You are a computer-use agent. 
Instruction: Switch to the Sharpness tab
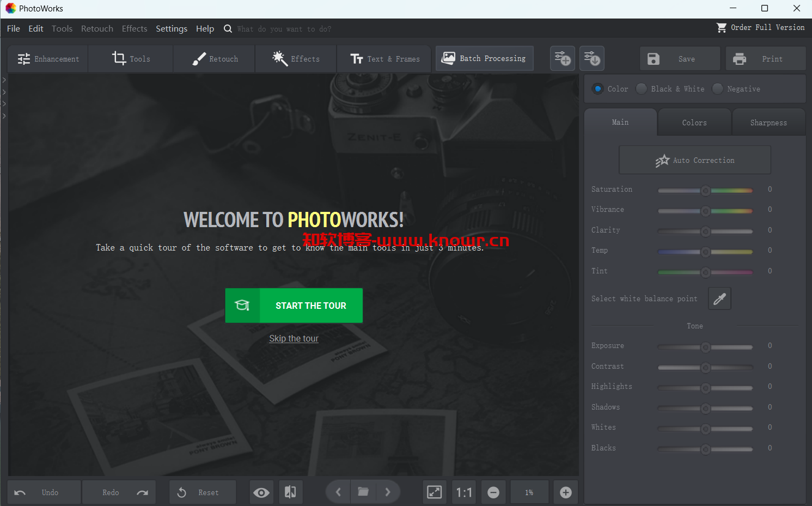pyautogui.click(x=768, y=123)
